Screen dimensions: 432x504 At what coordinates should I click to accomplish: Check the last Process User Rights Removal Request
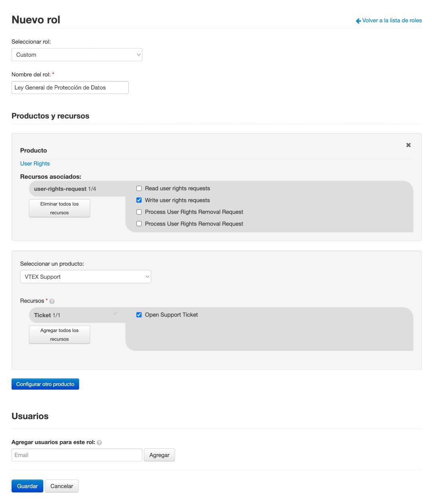pos(139,224)
